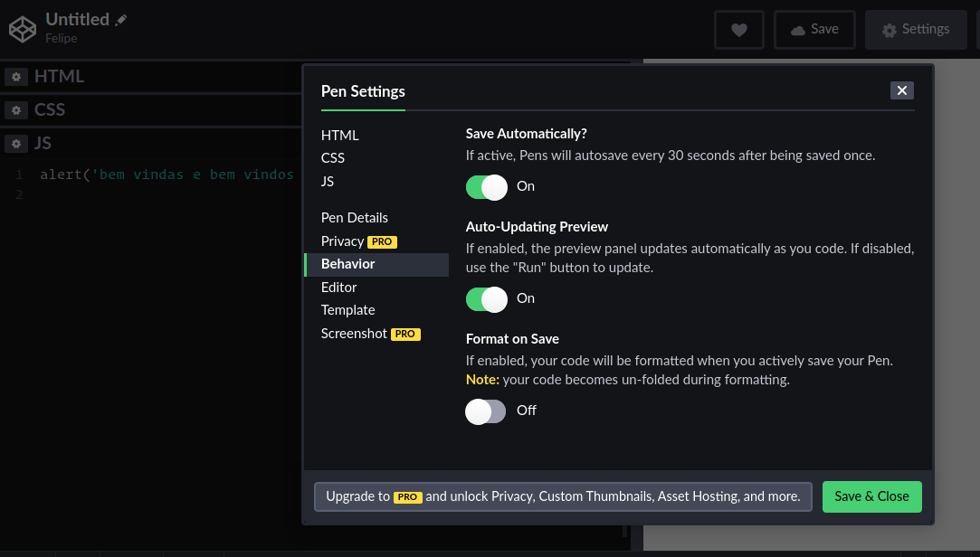Open JS panel settings via its gear icon
The width and height of the screenshot is (980, 557).
tap(15, 143)
